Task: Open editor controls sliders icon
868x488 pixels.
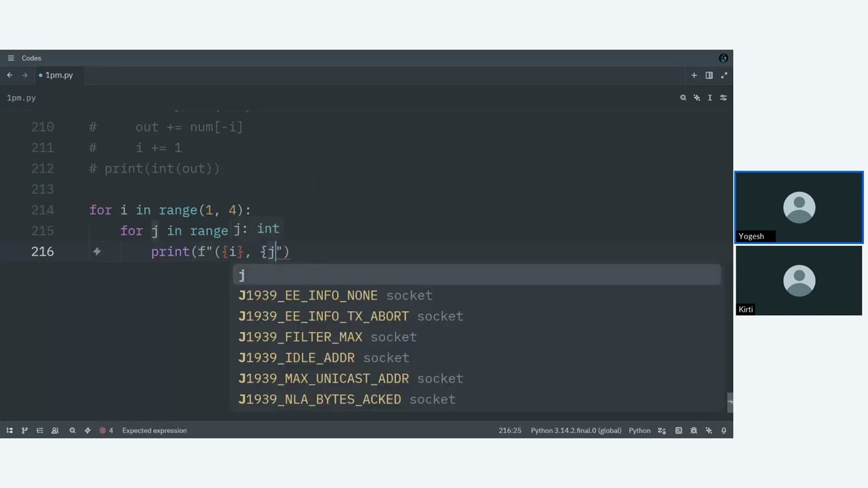Action: click(723, 98)
